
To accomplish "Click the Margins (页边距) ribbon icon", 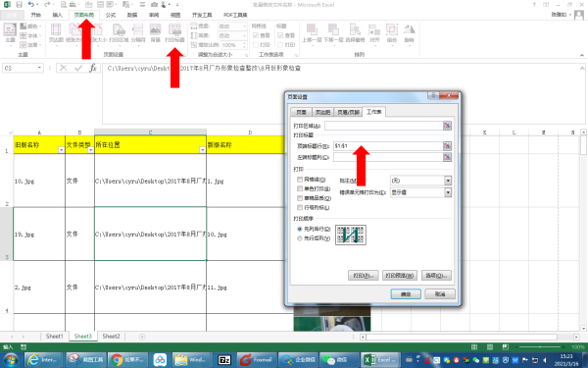I will pos(56,33).
